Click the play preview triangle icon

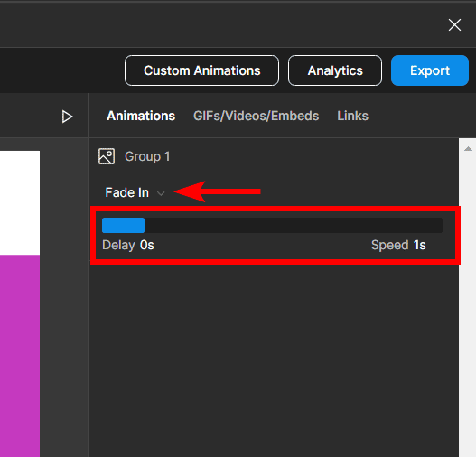(67, 117)
